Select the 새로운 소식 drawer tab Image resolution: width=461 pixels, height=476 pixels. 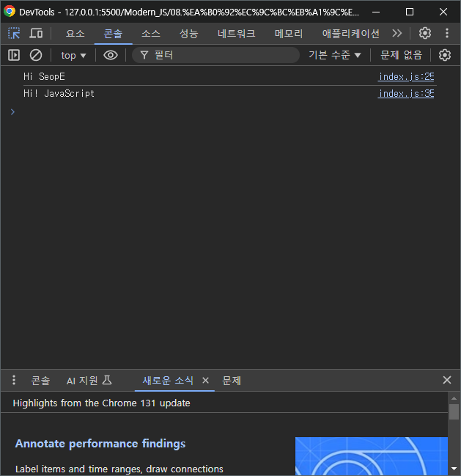click(x=168, y=381)
